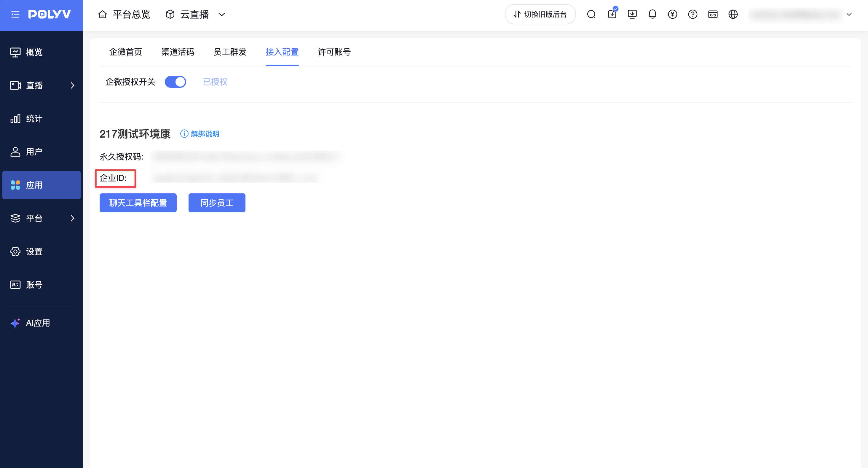This screenshot has height=468, width=868.
Task: Click the 聊天工具栏配置 button
Action: point(138,203)
